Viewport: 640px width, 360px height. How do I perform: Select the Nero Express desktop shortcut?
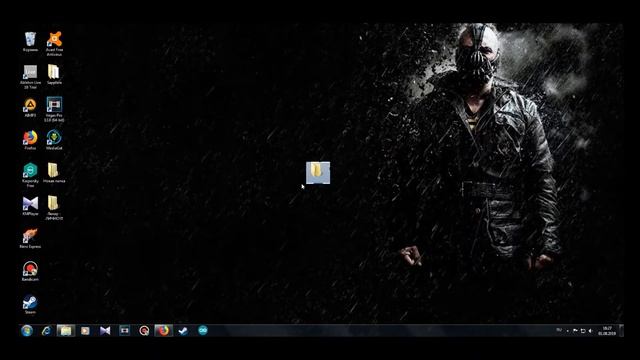click(30, 238)
